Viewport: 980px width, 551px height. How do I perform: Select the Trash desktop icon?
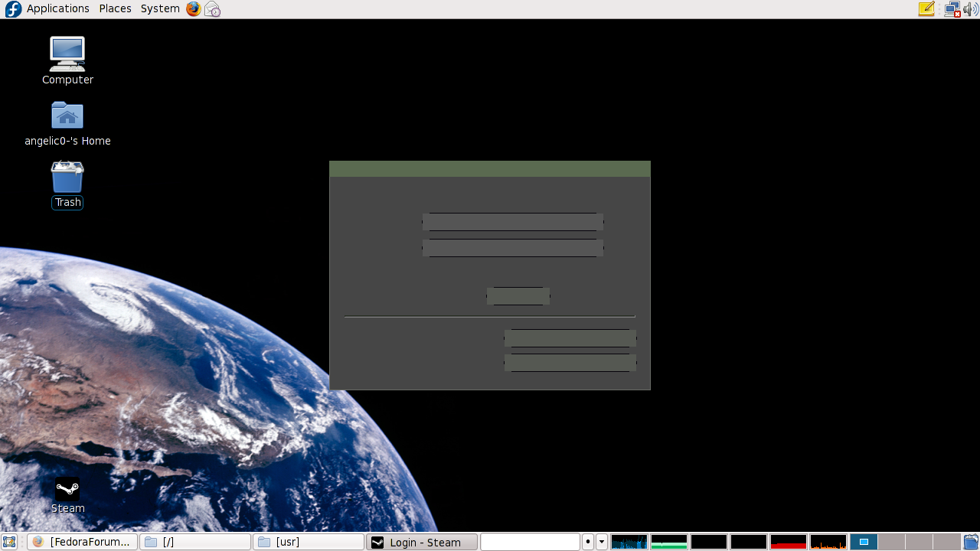click(x=67, y=184)
